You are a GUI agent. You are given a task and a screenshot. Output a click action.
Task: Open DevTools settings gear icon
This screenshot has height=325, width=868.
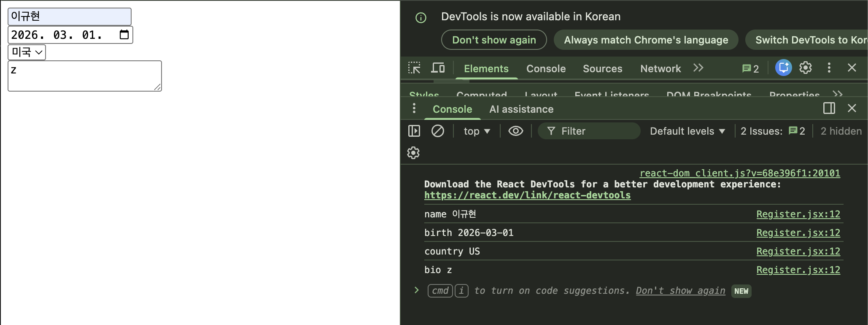pos(806,68)
